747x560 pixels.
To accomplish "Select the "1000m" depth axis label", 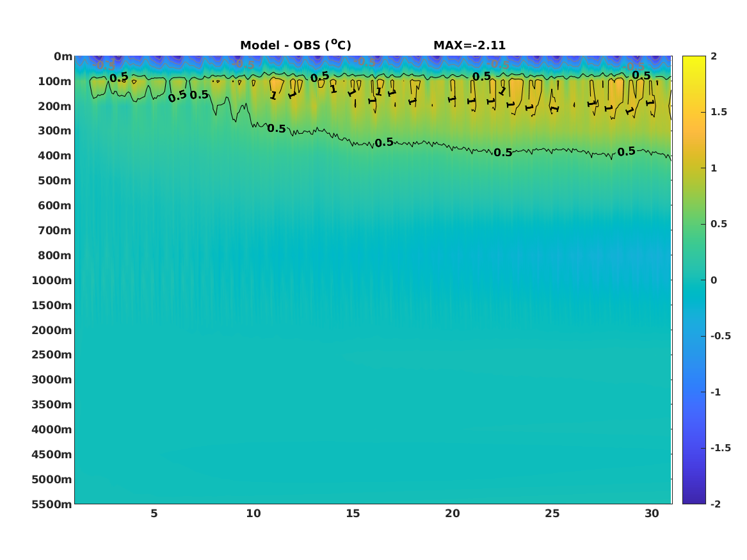I will click(x=51, y=280).
